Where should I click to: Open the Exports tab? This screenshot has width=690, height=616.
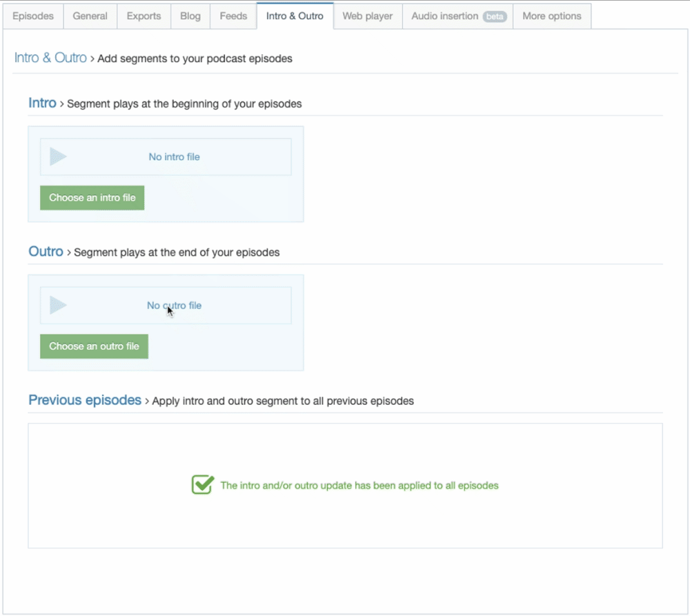tap(144, 17)
